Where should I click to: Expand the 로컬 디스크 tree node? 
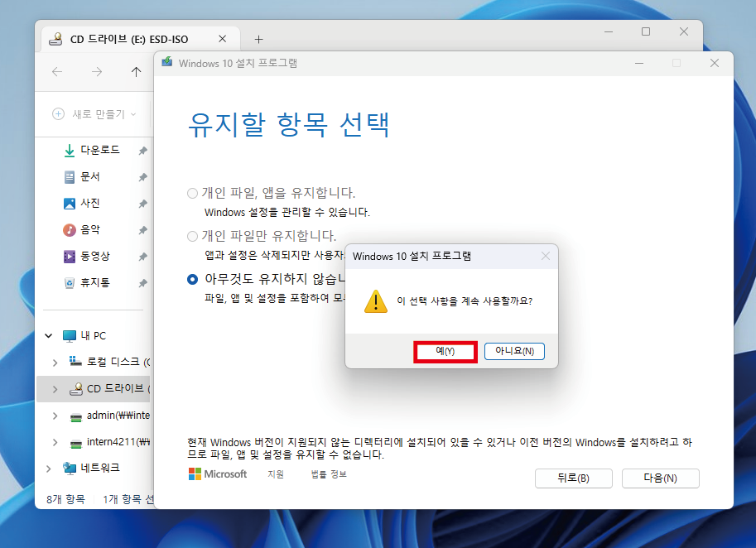point(55,363)
